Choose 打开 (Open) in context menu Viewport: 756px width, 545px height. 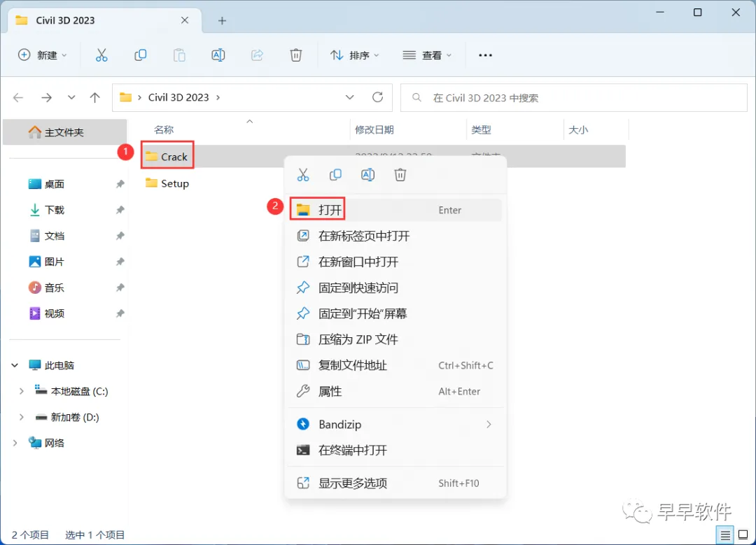point(395,210)
